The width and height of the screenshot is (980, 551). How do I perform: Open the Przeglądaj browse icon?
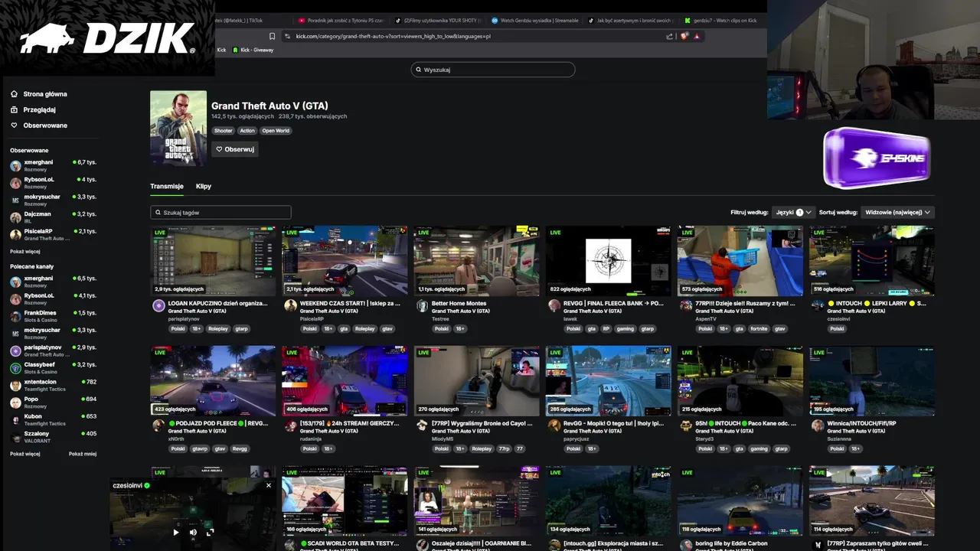(x=14, y=109)
